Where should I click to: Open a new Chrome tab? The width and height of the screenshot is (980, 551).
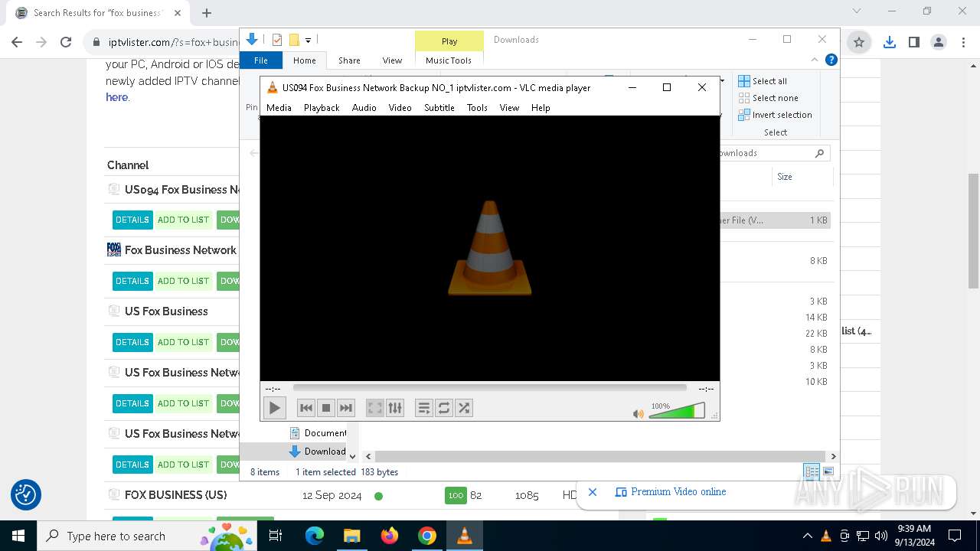tap(207, 13)
